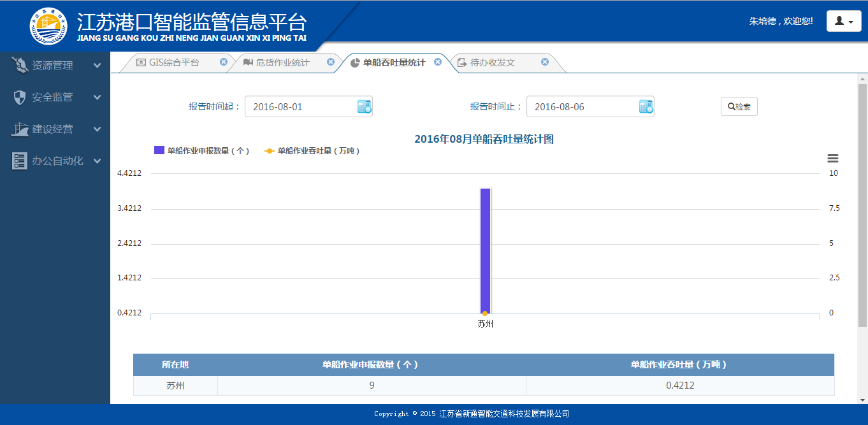The image size is (868, 425).
Task: Toggle 单船作业申报数量 series in legend
Action: click(201, 151)
